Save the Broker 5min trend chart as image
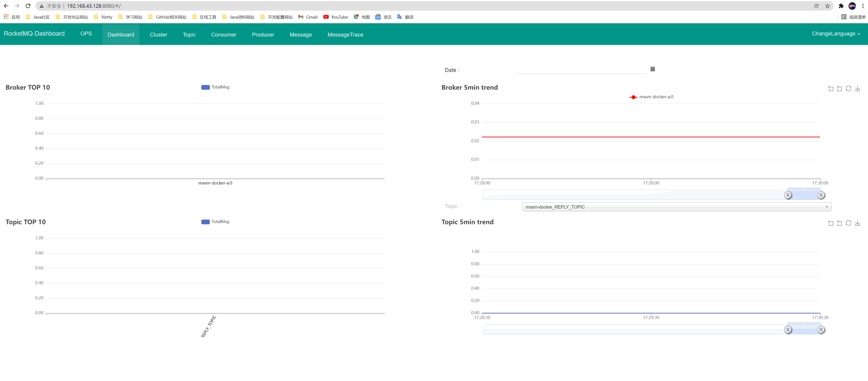The width and height of the screenshot is (868, 381). click(858, 88)
